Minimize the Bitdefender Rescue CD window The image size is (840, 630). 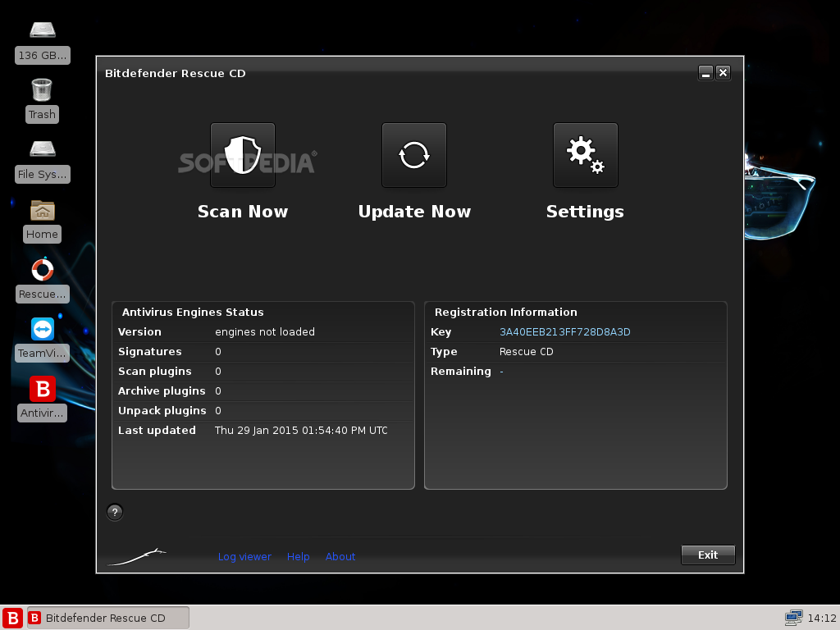pyautogui.click(x=705, y=73)
